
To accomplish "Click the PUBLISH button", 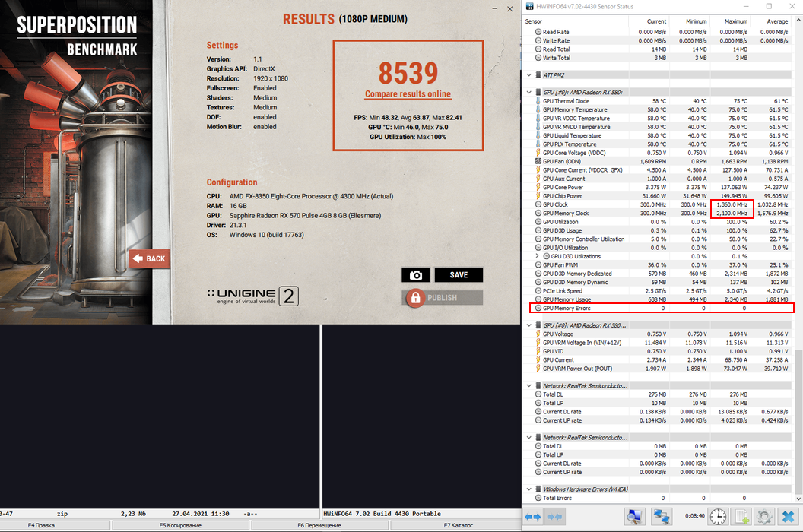I will pyautogui.click(x=443, y=297).
